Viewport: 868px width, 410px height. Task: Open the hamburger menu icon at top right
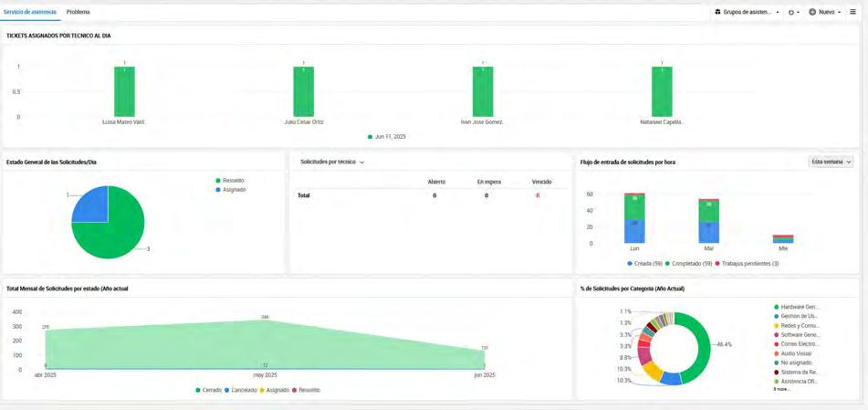pos(852,12)
